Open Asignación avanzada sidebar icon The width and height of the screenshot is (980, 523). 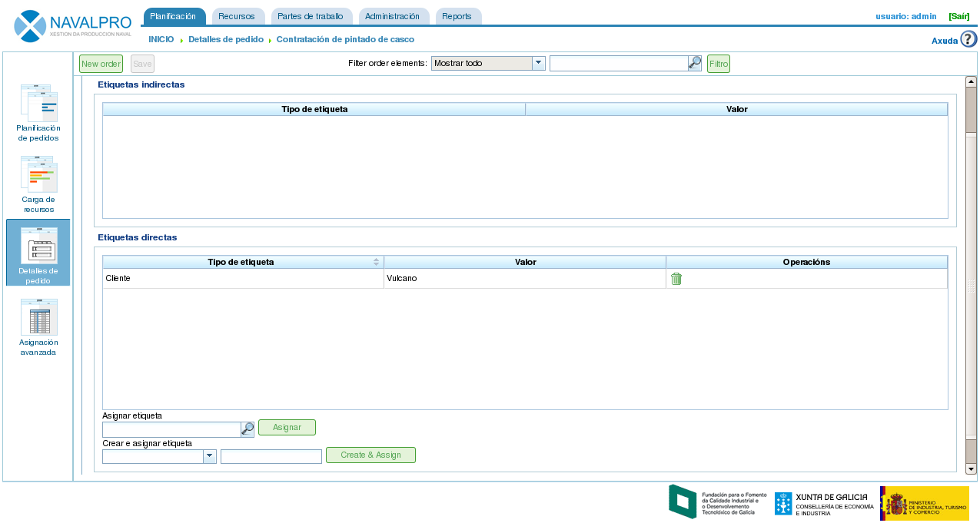(38, 318)
